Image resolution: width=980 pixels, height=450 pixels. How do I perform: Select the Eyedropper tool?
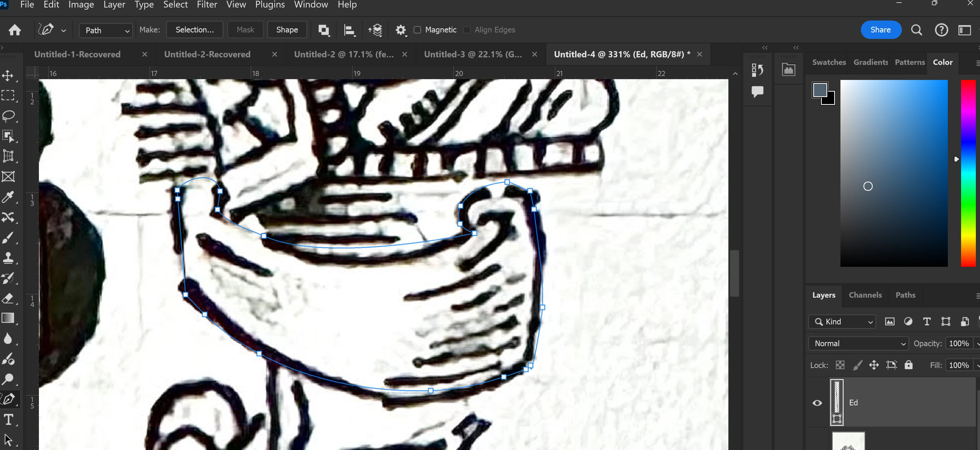8,197
